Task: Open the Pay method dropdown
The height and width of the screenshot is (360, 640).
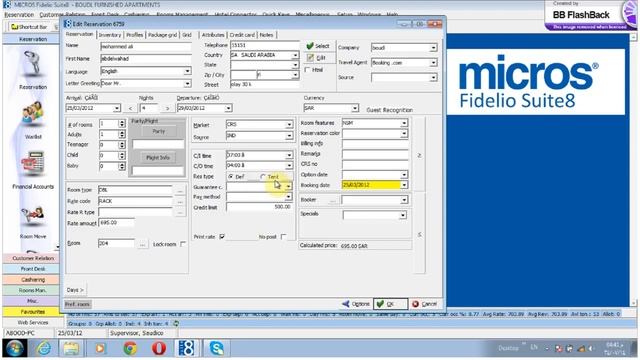Action: pos(289,197)
